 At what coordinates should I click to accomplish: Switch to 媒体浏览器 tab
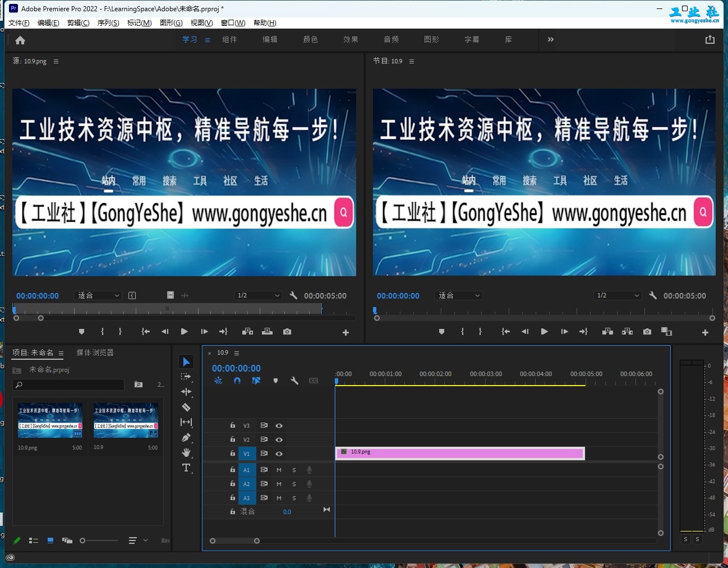point(95,352)
